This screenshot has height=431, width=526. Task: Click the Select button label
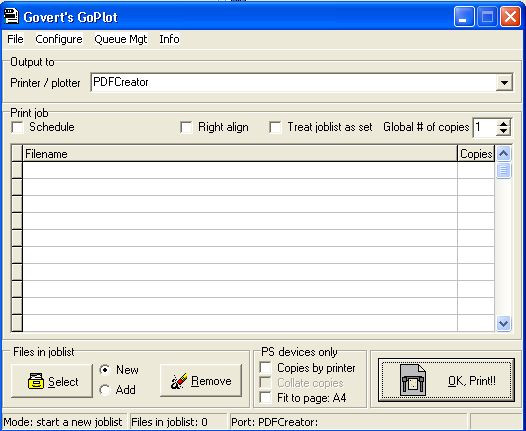tap(63, 382)
